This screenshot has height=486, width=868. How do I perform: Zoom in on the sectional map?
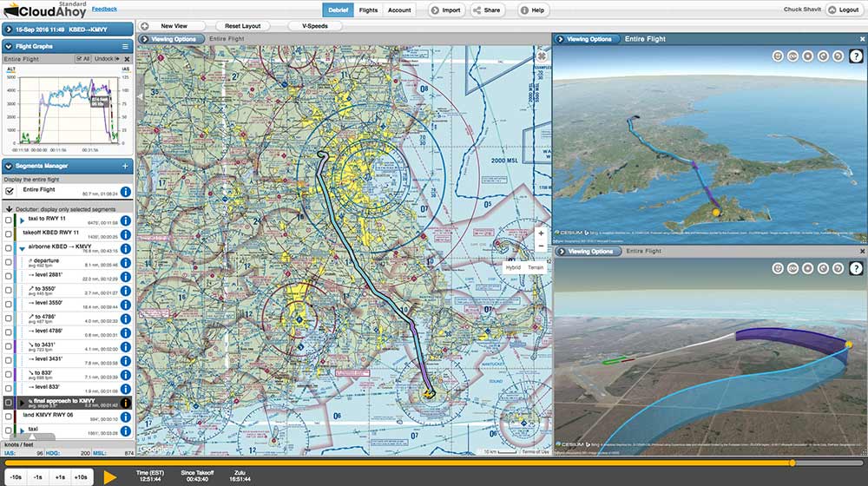[x=541, y=233]
